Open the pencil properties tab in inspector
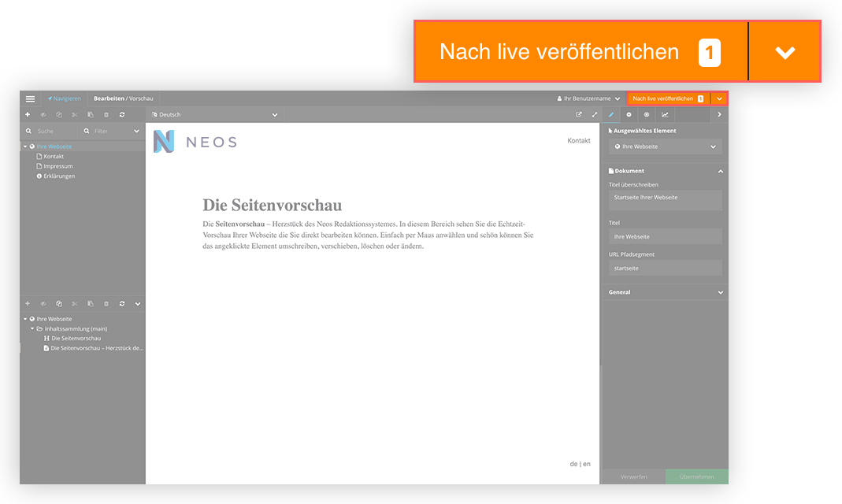 pos(611,115)
